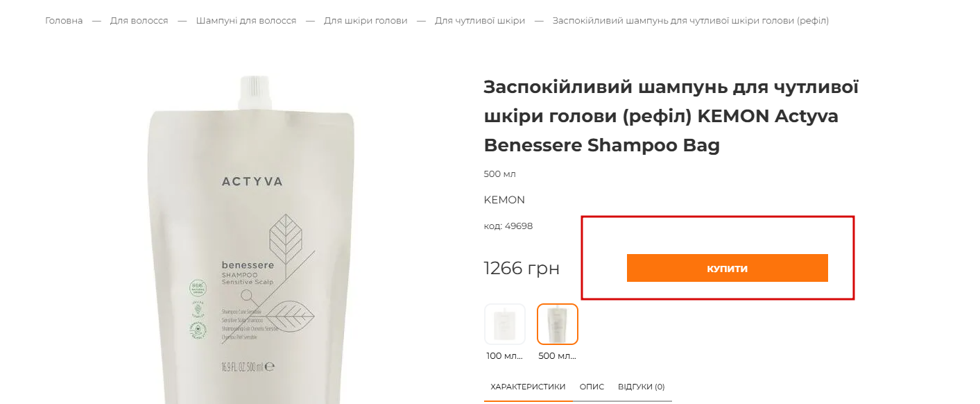
Task: Choose the 100 мл variant thumbnail image
Action: point(505,324)
